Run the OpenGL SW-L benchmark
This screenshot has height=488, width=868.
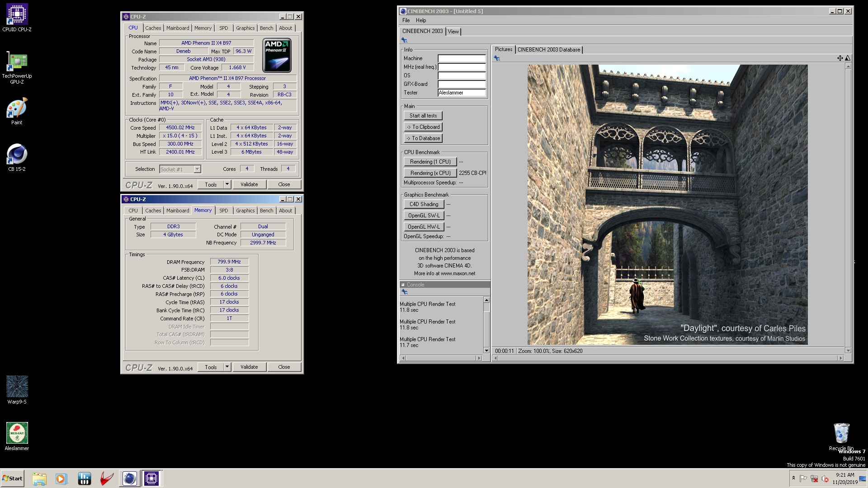point(424,216)
